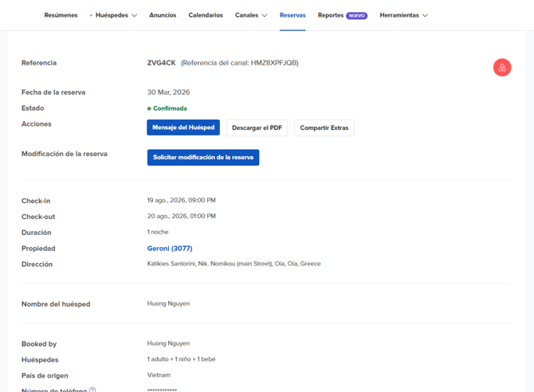Open the Anuncios tab
534x392 pixels.
coord(163,15)
